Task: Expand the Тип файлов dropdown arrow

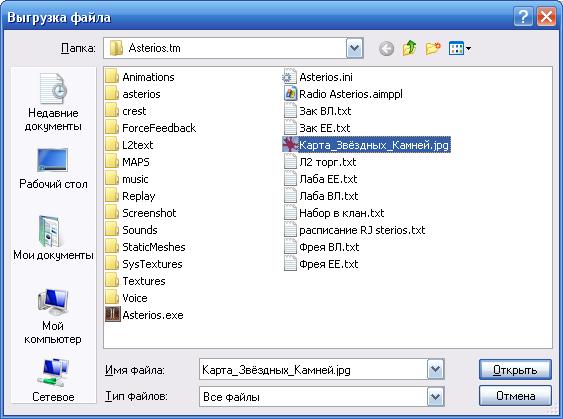Action: click(436, 396)
